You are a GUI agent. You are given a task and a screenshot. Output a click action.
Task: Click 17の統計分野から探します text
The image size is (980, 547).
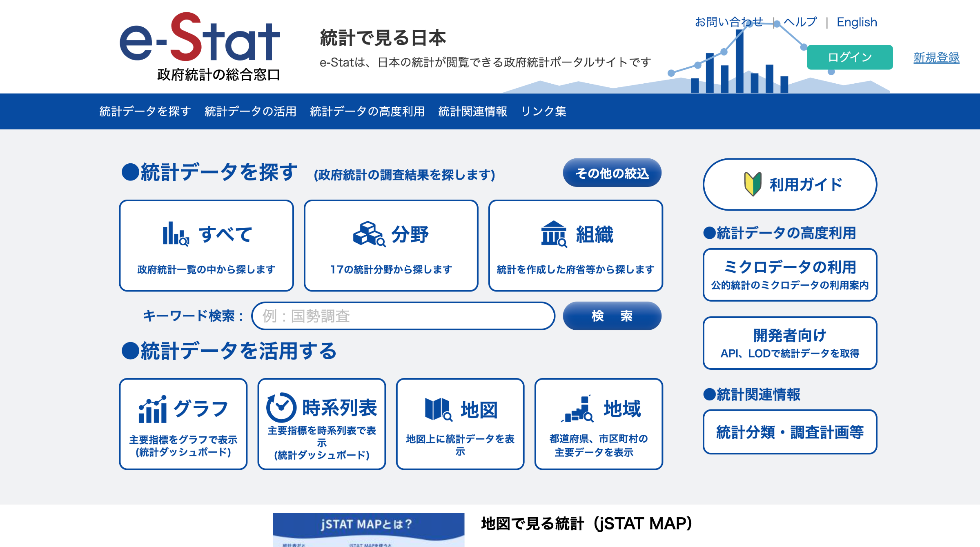click(x=391, y=269)
